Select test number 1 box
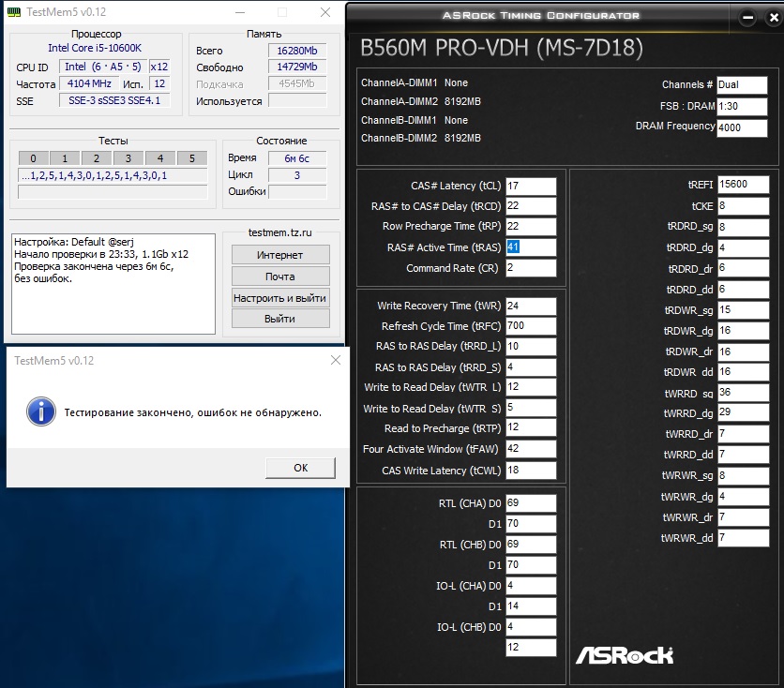Screen dimensions: 784x688 (x=65, y=158)
